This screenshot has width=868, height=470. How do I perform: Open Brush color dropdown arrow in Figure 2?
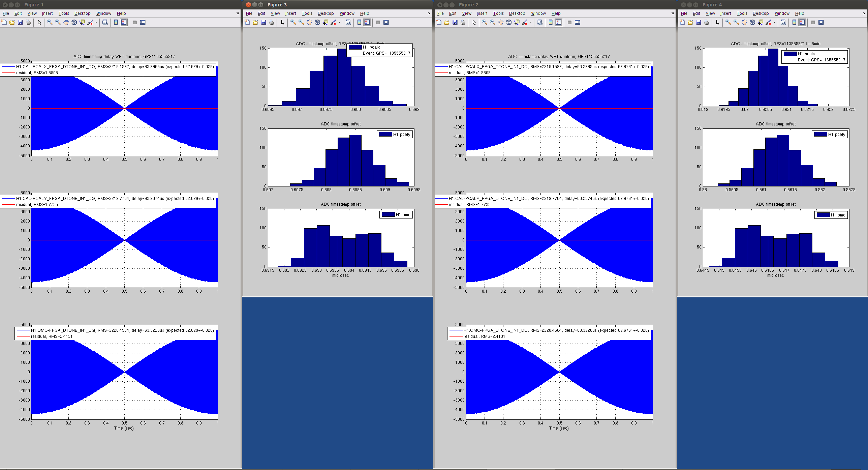click(531, 23)
